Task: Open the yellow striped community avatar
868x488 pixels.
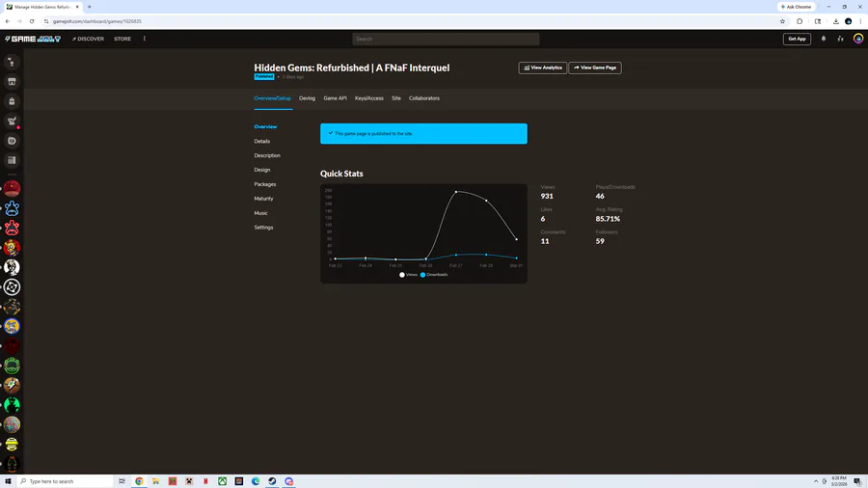Action: [x=12, y=445]
